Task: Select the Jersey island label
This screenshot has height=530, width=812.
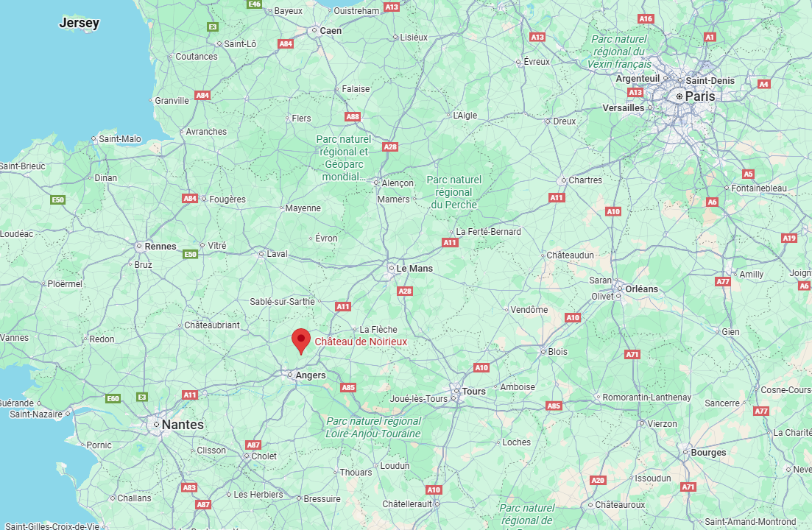Action: (x=80, y=23)
